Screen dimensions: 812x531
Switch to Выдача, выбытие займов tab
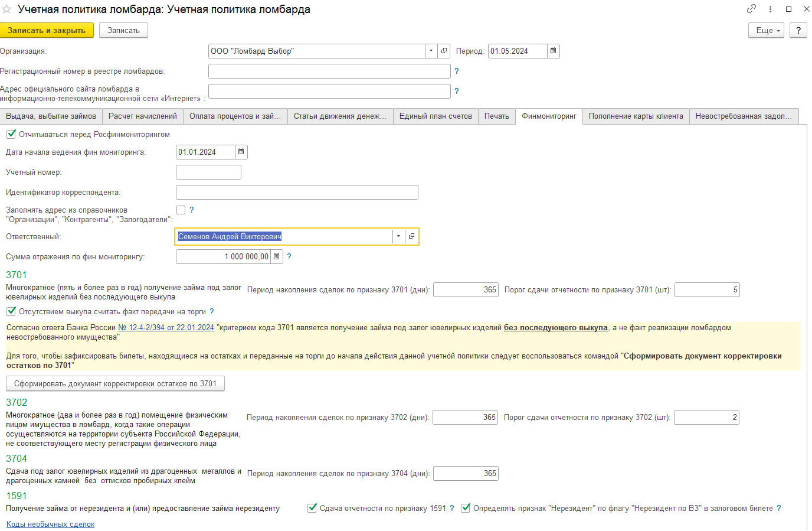tap(51, 116)
